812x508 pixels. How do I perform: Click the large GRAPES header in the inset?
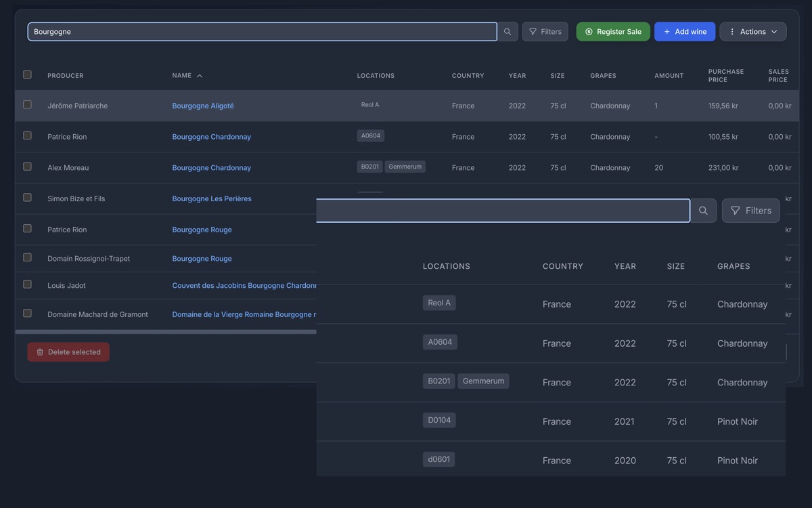734,266
